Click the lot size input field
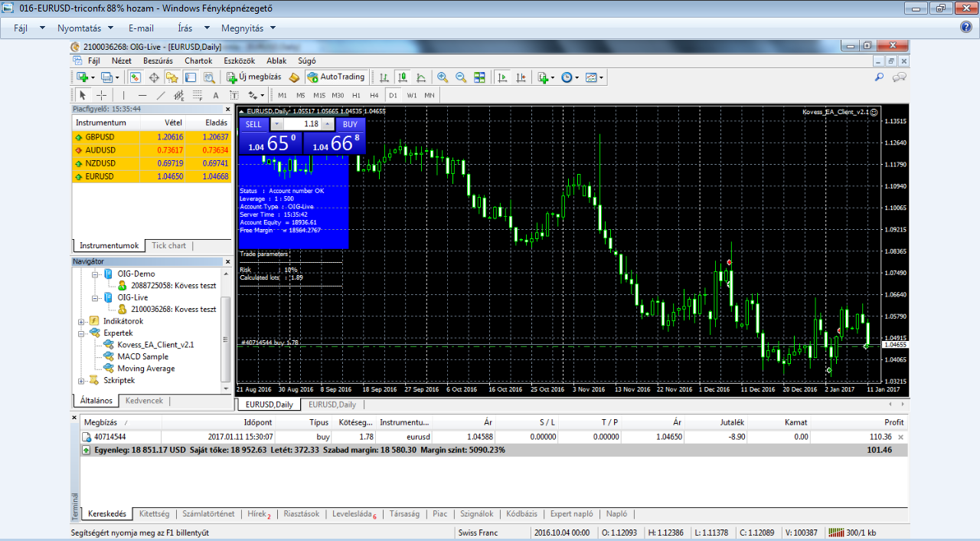 302,124
